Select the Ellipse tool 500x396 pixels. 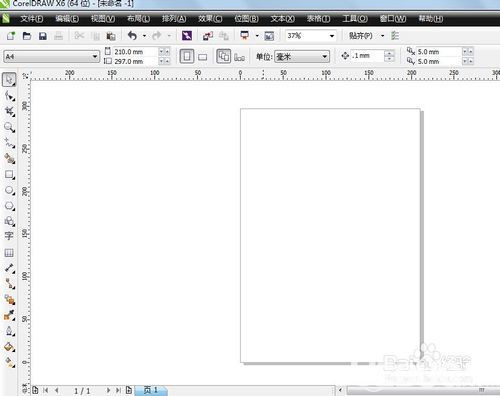(x=9, y=190)
